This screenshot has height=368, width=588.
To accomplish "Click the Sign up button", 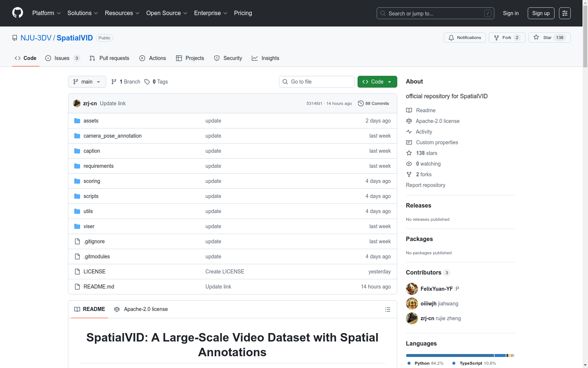I will click(541, 13).
